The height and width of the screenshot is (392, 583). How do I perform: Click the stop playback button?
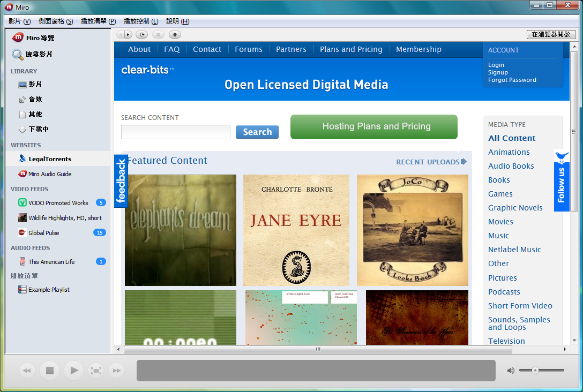[49, 371]
